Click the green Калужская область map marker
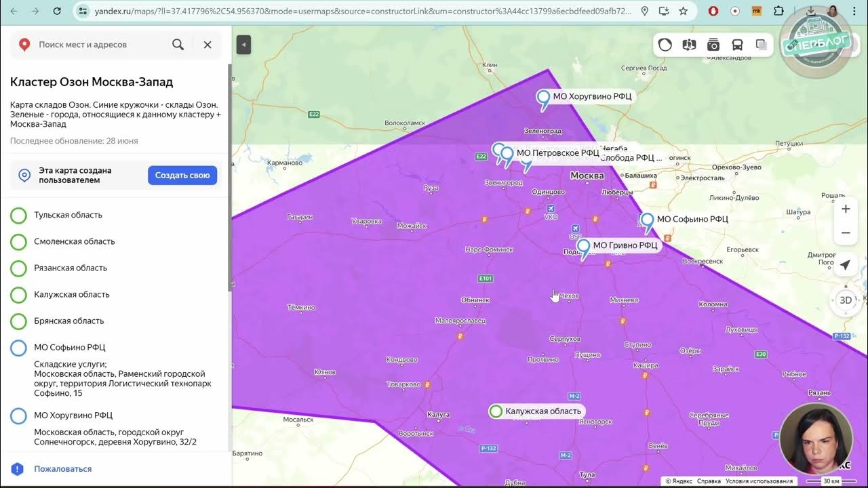 (x=496, y=411)
